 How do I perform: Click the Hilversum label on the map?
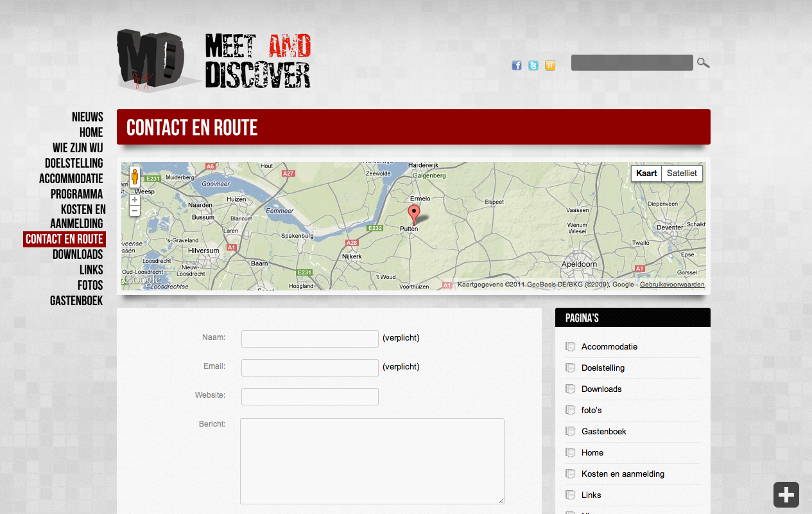point(204,251)
